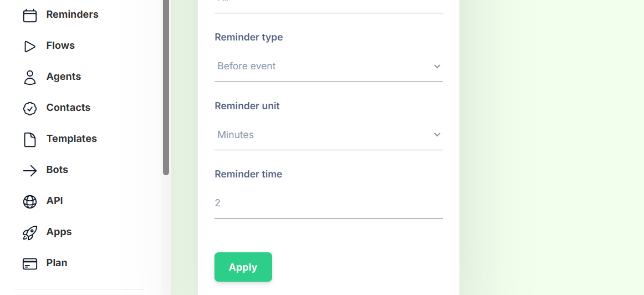Click the Bots arrow icon
This screenshot has height=295, width=644.
(x=30, y=170)
